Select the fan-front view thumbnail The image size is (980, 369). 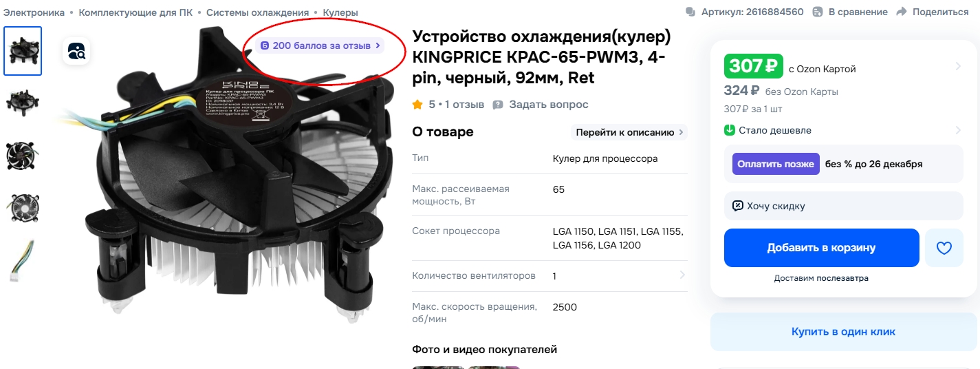[23, 156]
